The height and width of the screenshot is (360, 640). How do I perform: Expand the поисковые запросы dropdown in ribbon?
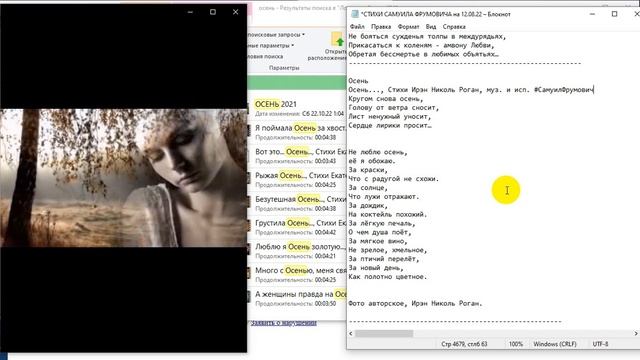pos(276,35)
